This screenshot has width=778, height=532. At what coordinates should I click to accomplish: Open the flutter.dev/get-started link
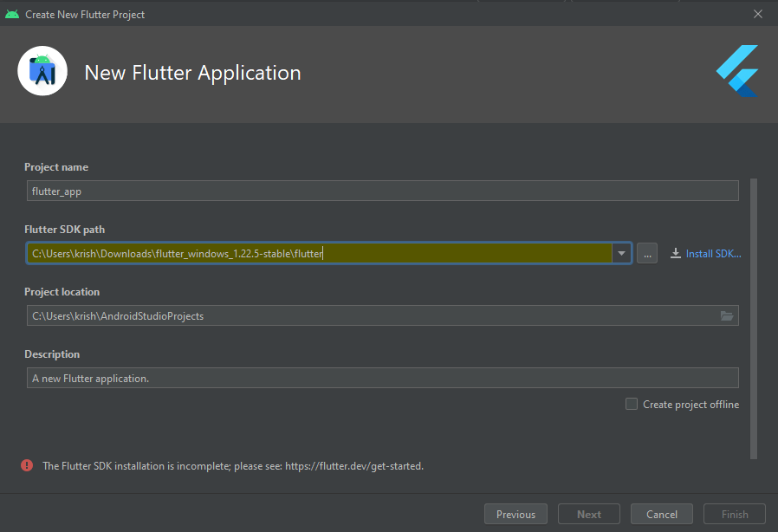[353, 465]
